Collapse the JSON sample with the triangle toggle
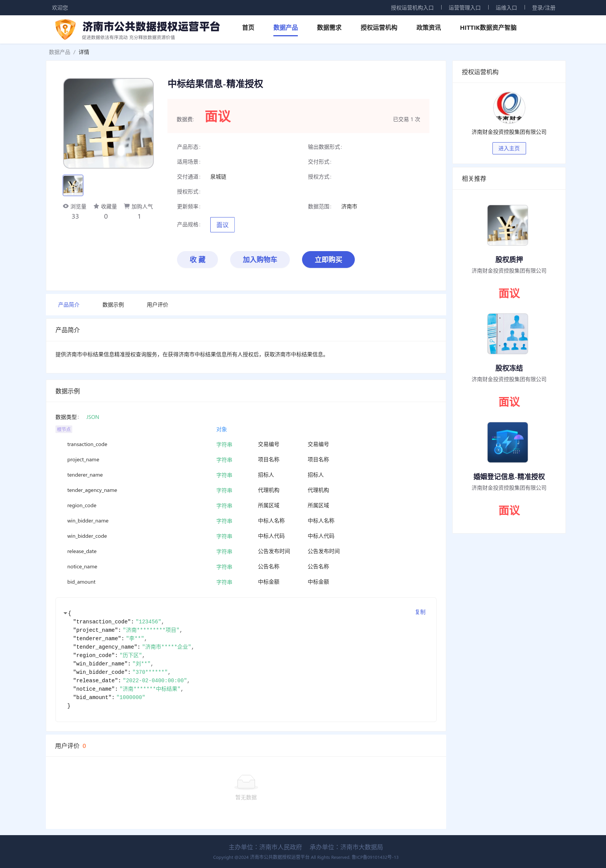This screenshot has height=868, width=606. pos(65,613)
